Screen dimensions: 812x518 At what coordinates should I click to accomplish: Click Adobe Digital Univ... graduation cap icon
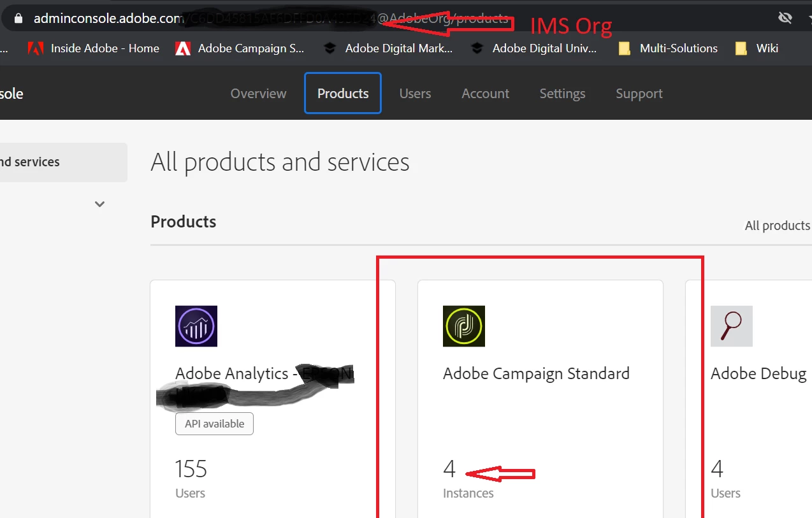coord(477,48)
